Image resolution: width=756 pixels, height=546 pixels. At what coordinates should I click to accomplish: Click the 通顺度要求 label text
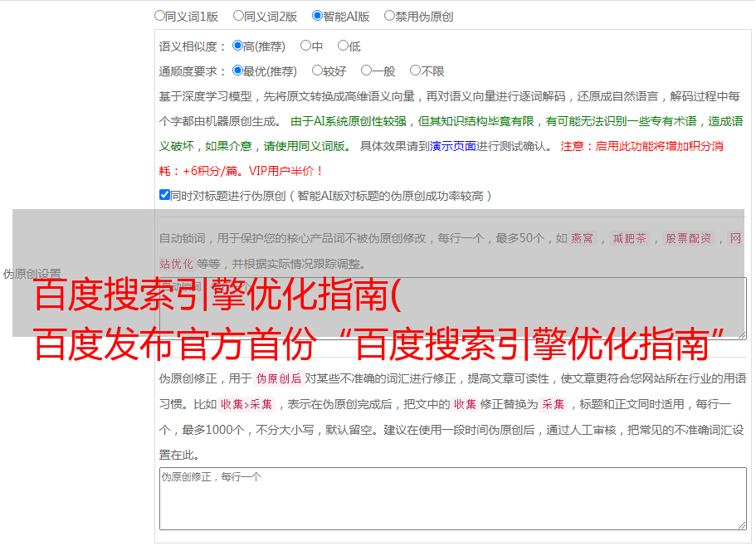click(x=193, y=71)
